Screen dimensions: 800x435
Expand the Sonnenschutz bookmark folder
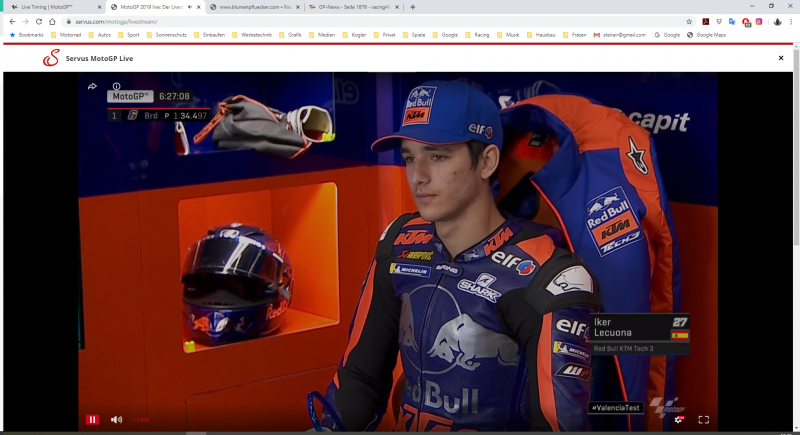pyautogui.click(x=166, y=35)
